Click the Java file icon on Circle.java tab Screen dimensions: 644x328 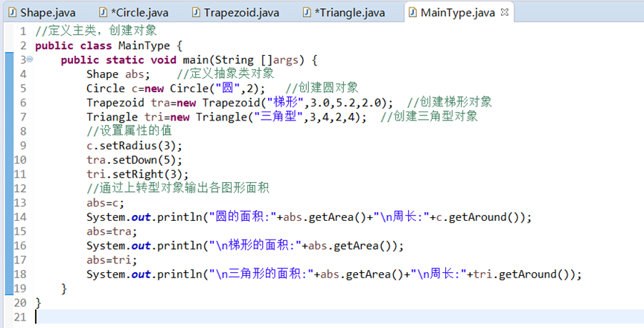point(103,13)
